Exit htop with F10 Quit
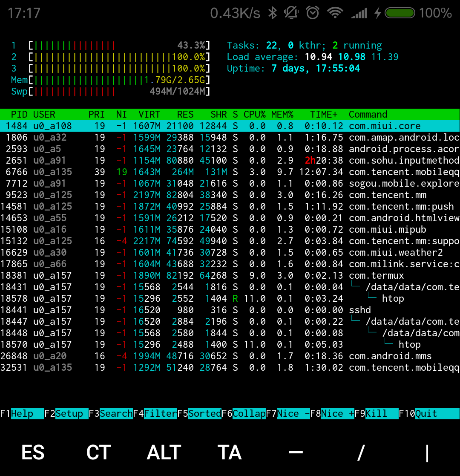The height and width of the screenshot is (476, 460). (x=429, y=413)
